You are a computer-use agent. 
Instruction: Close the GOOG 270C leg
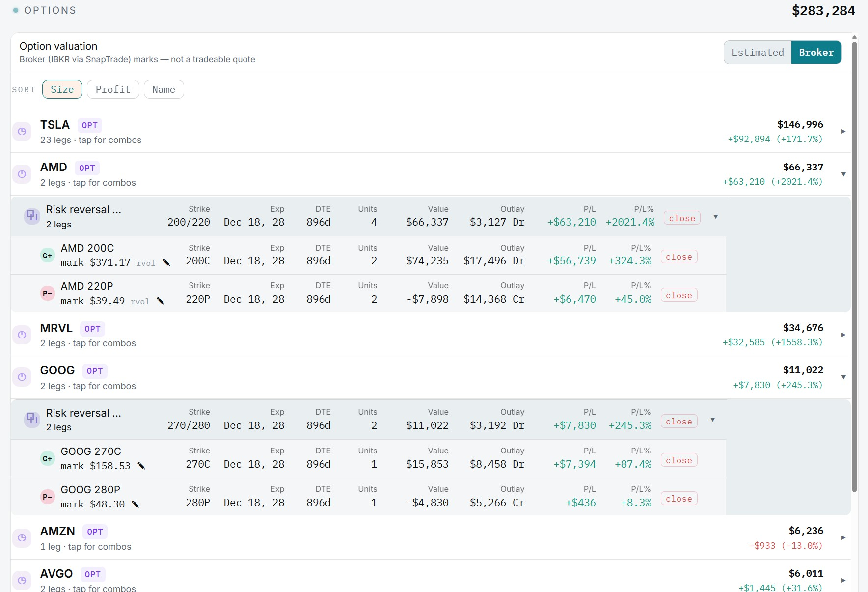click(679, 460)
